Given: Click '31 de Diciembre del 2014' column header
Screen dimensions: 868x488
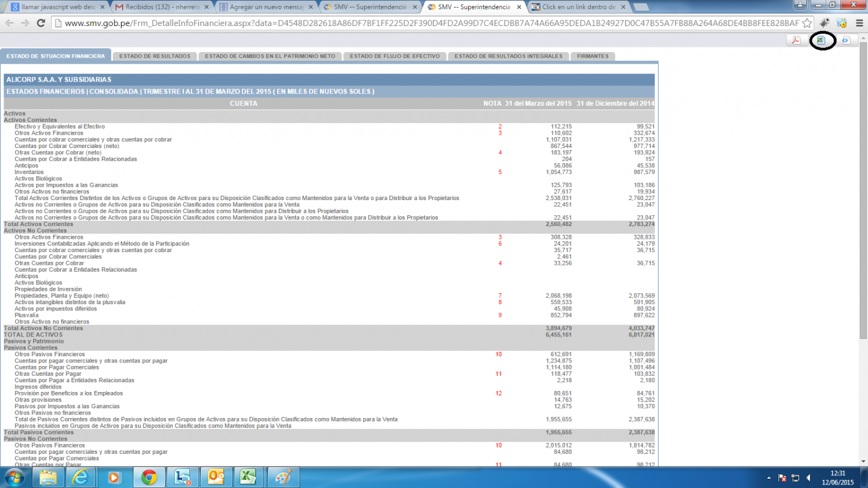Looking at the screenshot, I should [615, 103].
